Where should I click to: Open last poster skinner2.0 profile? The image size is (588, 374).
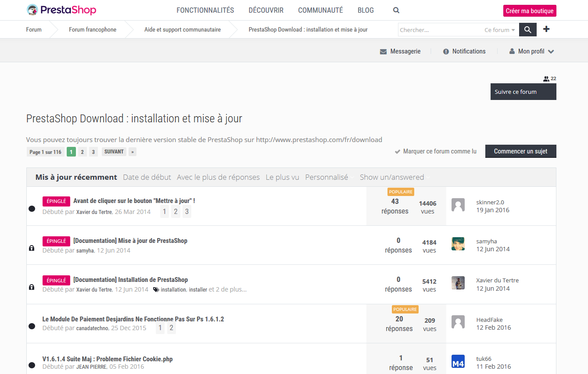point(490,203)
